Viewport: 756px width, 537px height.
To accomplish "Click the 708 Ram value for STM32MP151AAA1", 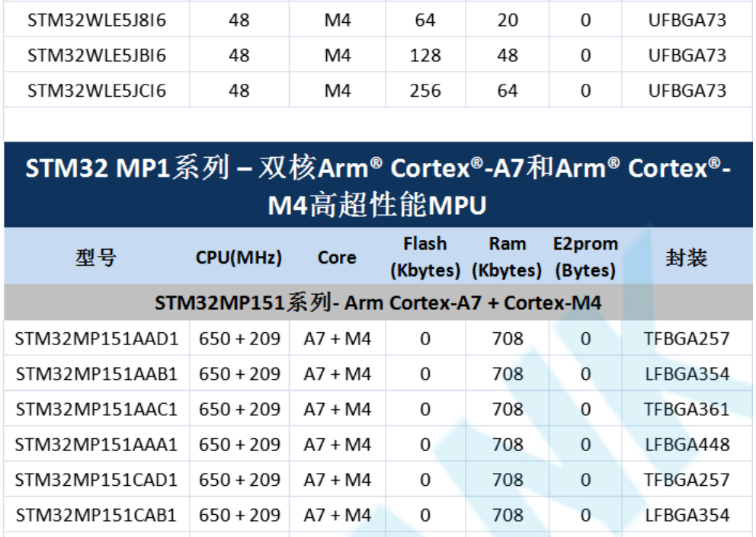I will pos(508,444).
